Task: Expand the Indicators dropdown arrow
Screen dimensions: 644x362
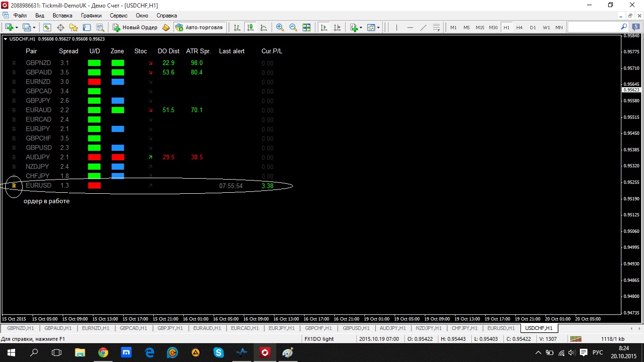Action: (361, 27)
